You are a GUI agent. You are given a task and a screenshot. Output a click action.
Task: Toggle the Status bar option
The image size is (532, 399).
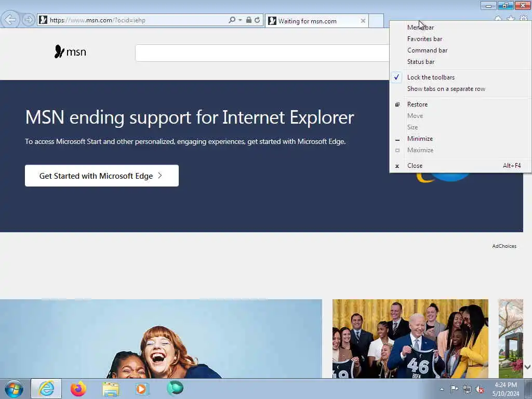pyautogui.click(x=460, y=62)
